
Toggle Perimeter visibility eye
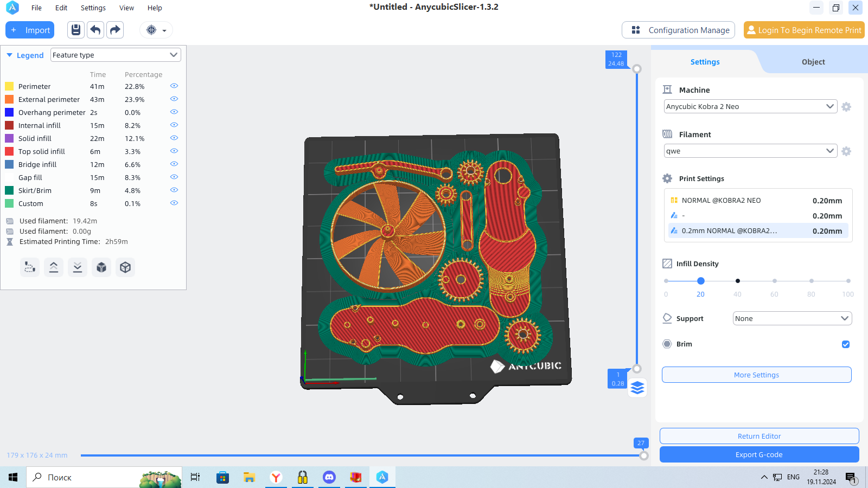click(174, 86)
